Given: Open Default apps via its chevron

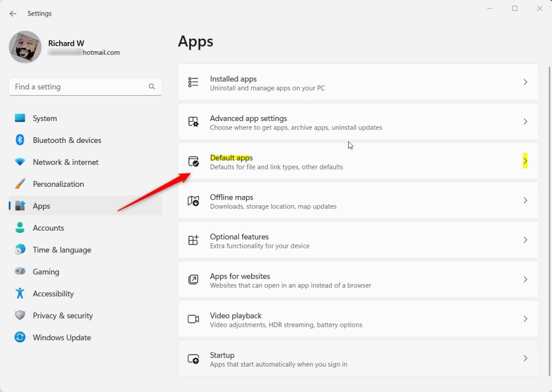Looking at the screenshot, I should (525, 161).
